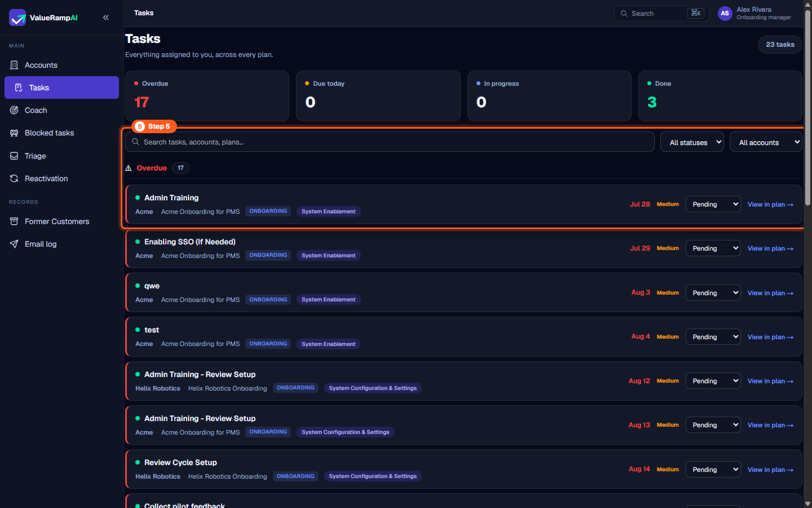Change status dropdown for Review Cycle Setup
This screenshot has width=812, height=508.
tap(713, 470)
